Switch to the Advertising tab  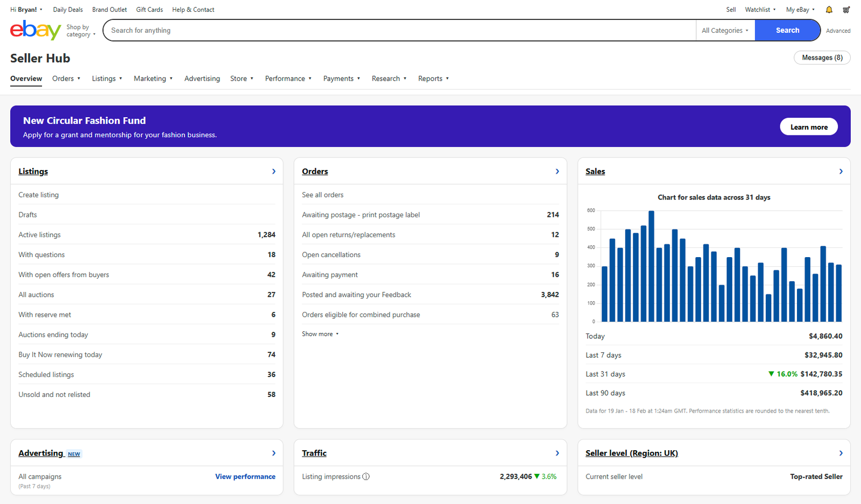202,79
